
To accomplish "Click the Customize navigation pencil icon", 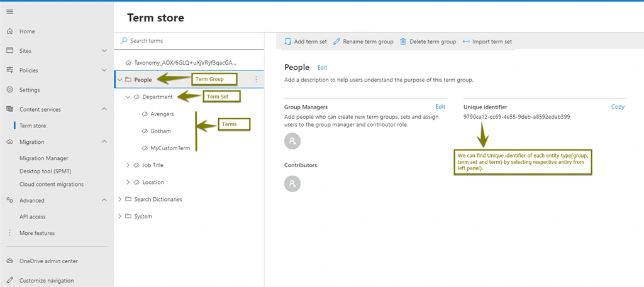I will pyautogui.click(x=10, y=281).
